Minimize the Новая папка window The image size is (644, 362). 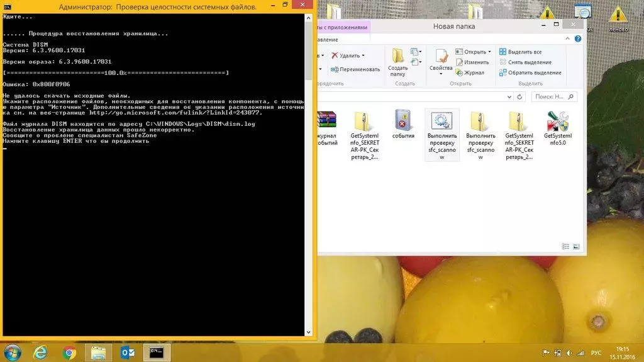pos(543,25)
